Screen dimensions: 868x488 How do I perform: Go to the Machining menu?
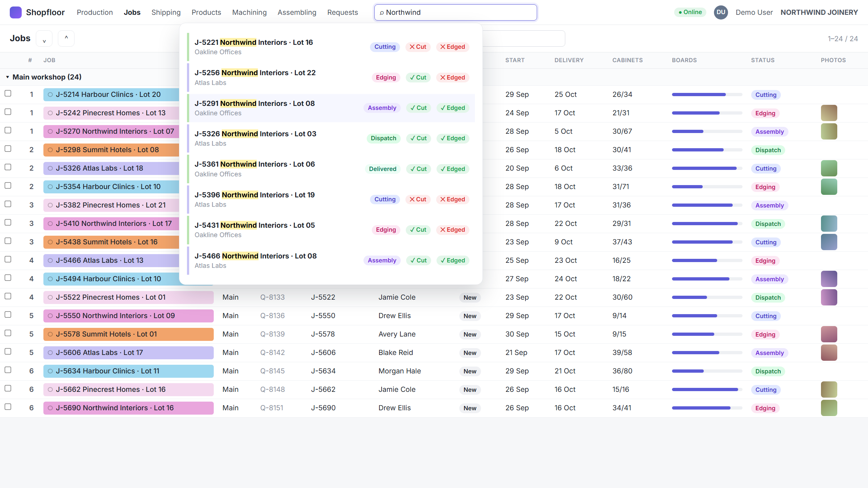(250, 12)
